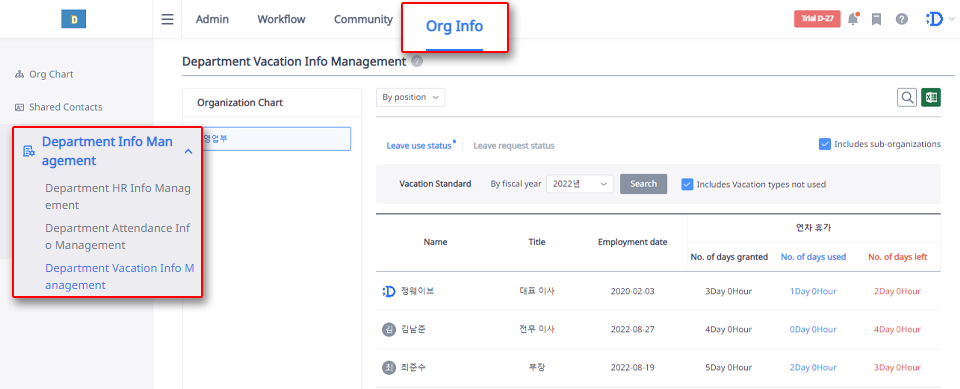
Task: Click the Employment date column header
Action: [x=632, y=243]
